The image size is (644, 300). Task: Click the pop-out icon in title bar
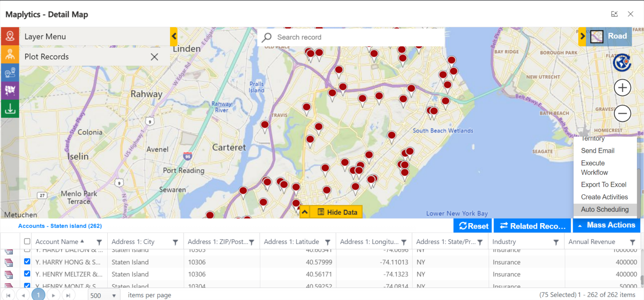614,14
